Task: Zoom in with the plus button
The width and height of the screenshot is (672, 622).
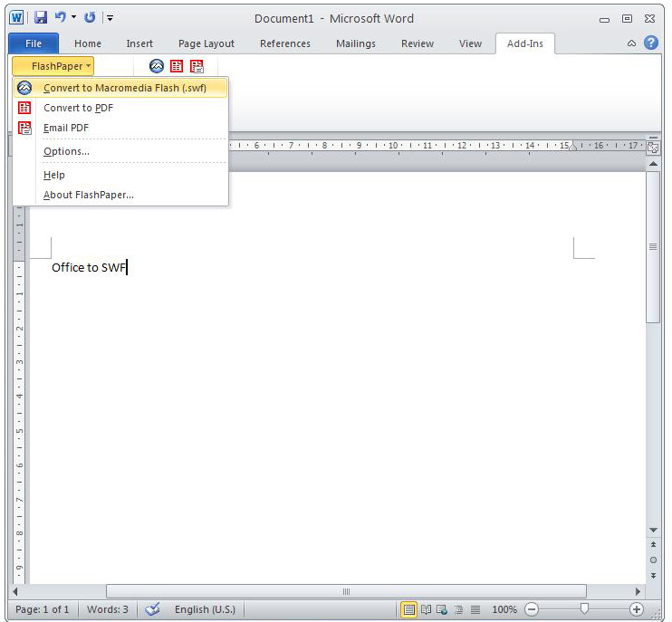Action: [x=637, y=609]
